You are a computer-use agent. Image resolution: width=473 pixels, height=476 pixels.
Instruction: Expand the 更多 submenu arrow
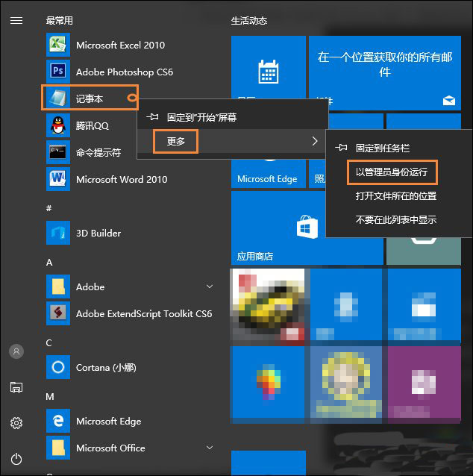pos(314,141)
